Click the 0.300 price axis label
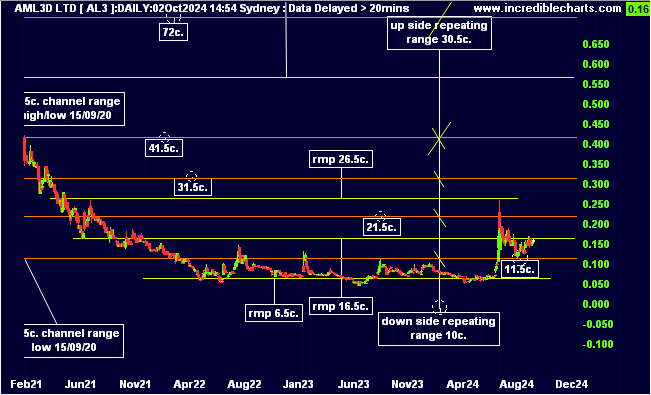The width and height of the screenshot is (651, 395). pyautogui.click(x=596, y=184)
